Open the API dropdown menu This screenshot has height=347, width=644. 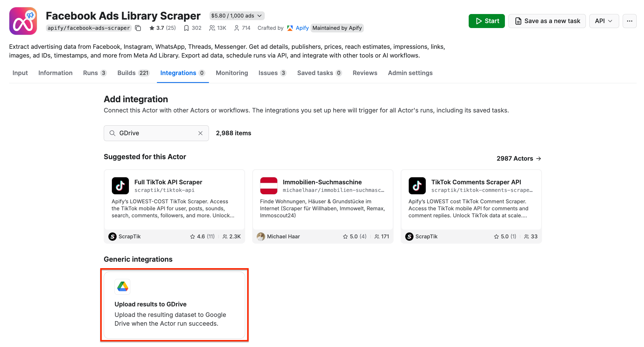[x=604, y=21]
